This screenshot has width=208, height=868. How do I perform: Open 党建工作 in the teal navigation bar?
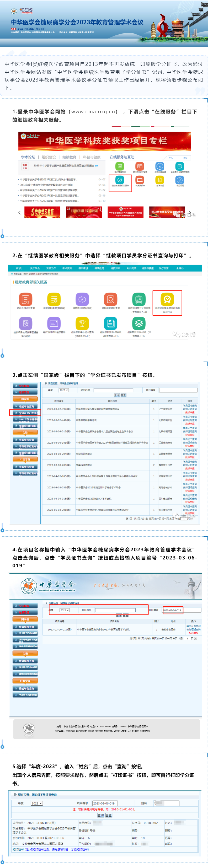click(51, 268)
